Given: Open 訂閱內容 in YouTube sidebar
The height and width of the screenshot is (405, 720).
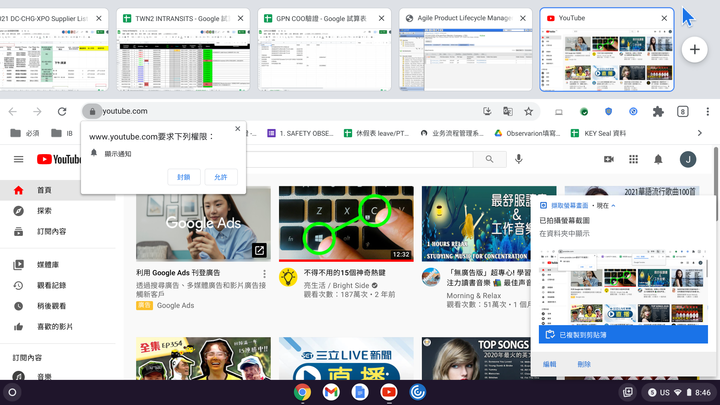Looking at the screenshot, I should pos(57,231).
